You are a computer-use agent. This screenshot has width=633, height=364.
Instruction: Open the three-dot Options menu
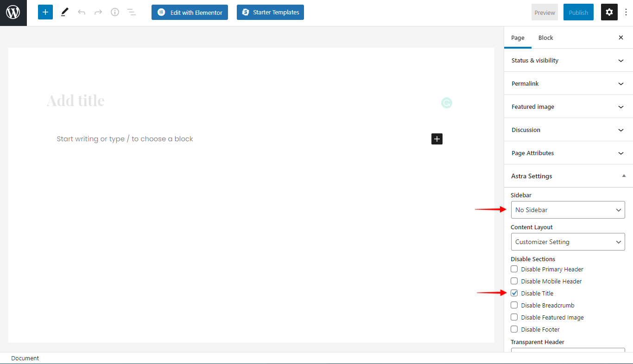point(626,13)
